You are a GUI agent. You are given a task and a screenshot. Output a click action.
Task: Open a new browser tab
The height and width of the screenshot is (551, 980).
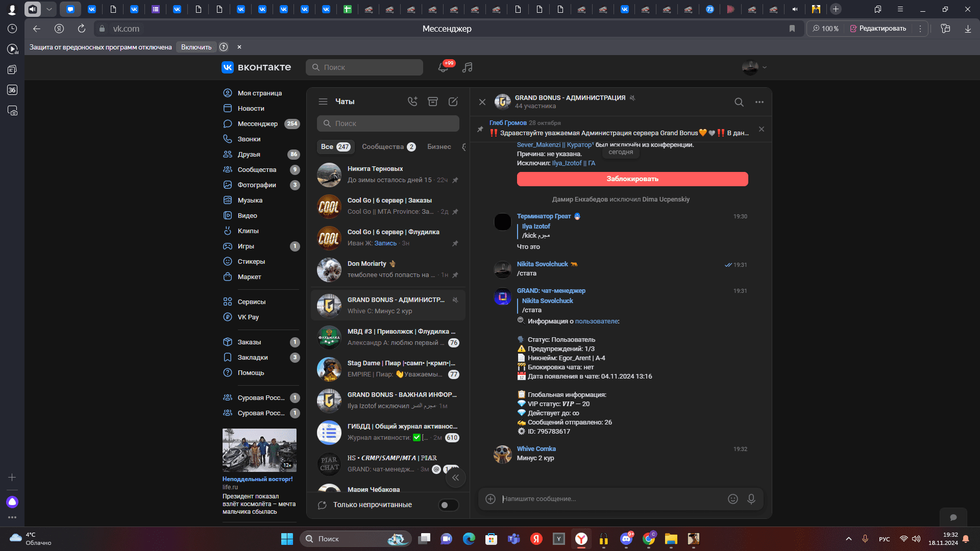[836, 9]
